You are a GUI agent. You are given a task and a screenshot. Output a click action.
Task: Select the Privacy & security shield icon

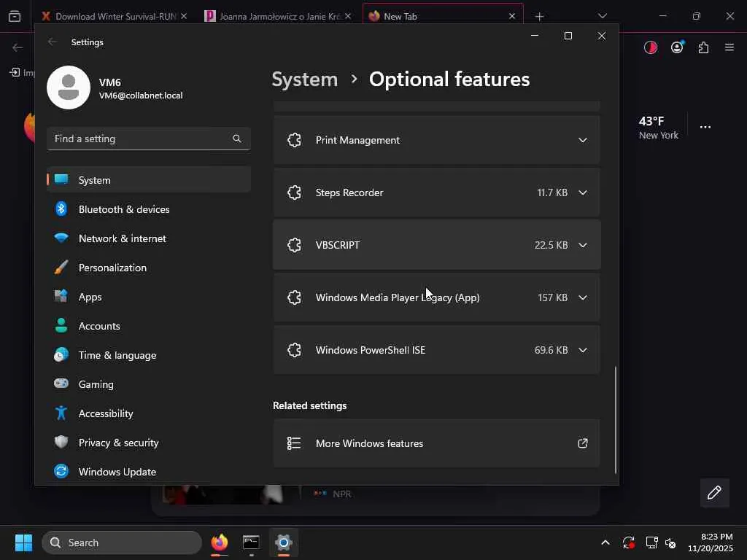pyautogui.click(x=61, y=442)
